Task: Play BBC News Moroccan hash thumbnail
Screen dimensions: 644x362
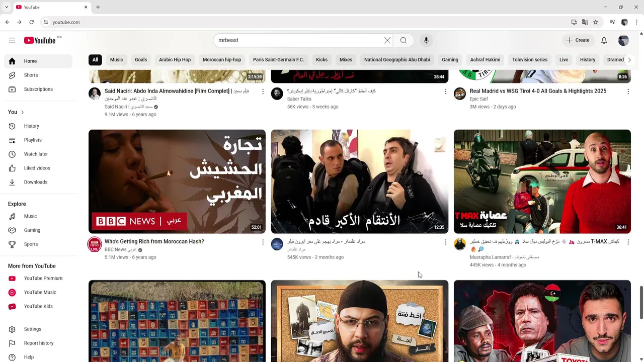Action: point(177,182)
